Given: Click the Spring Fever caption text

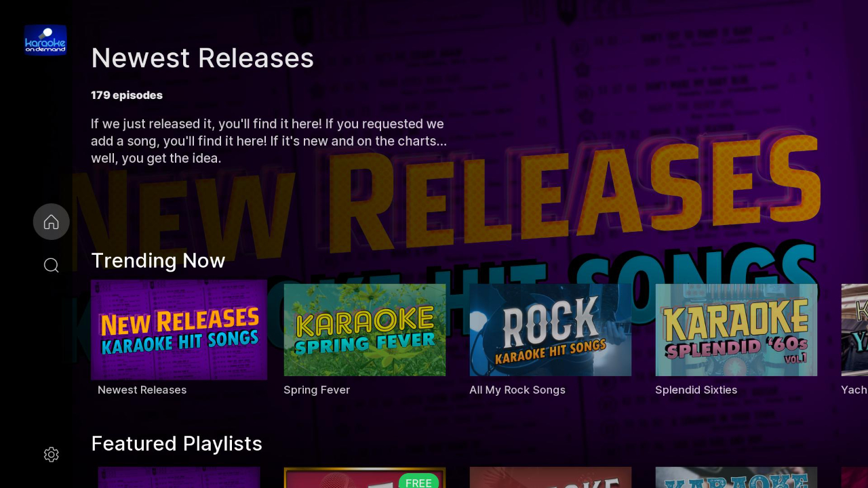Looking at the screenshot, I should (x=317, y=390).
